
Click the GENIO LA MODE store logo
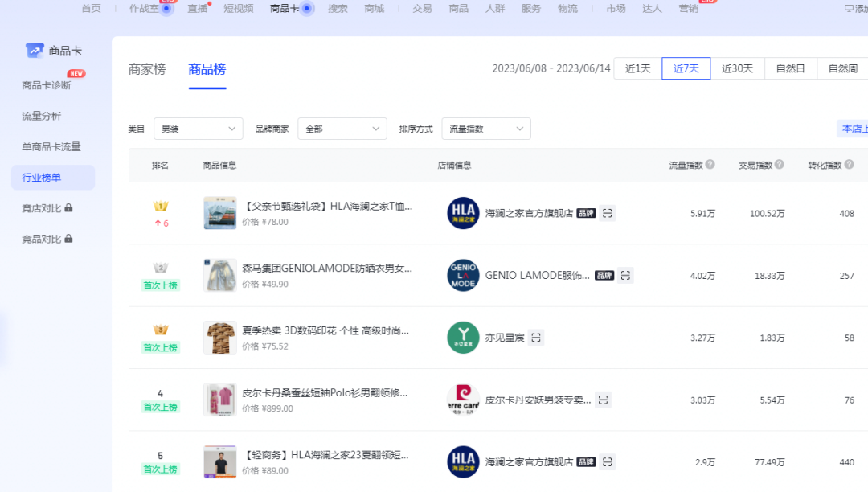click(x=464, y=275)
